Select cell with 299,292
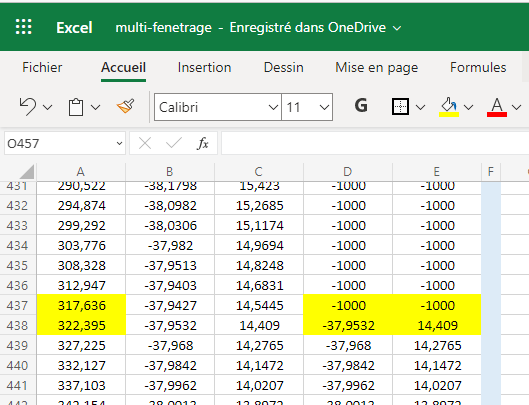This screenshot has height=405, width=529. click(x=81, y=225)
